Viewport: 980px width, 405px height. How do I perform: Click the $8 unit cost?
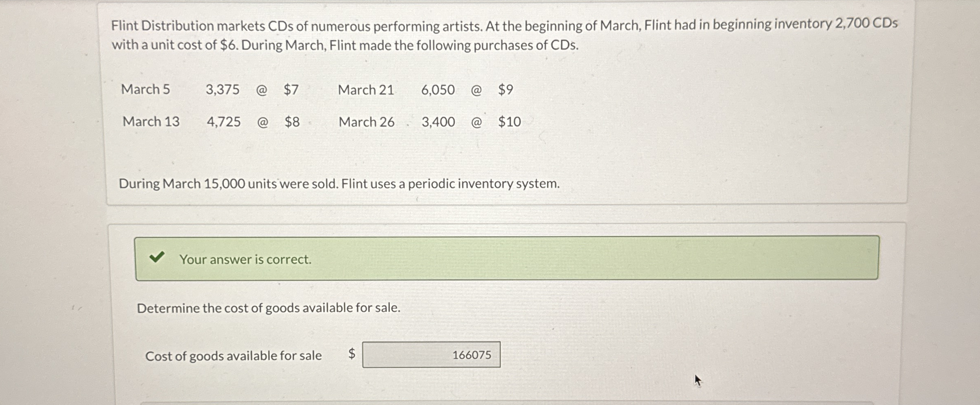292,122
